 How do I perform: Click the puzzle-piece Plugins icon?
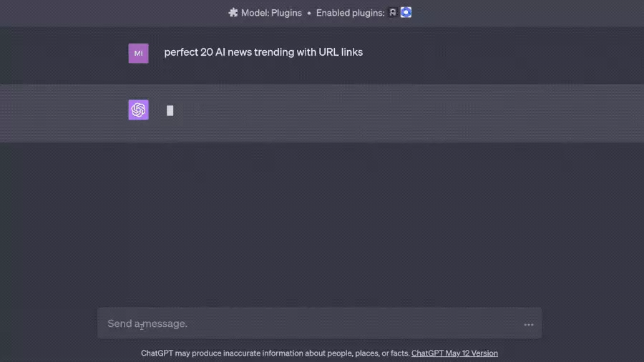pyautogui.click(x=233, y=13)
